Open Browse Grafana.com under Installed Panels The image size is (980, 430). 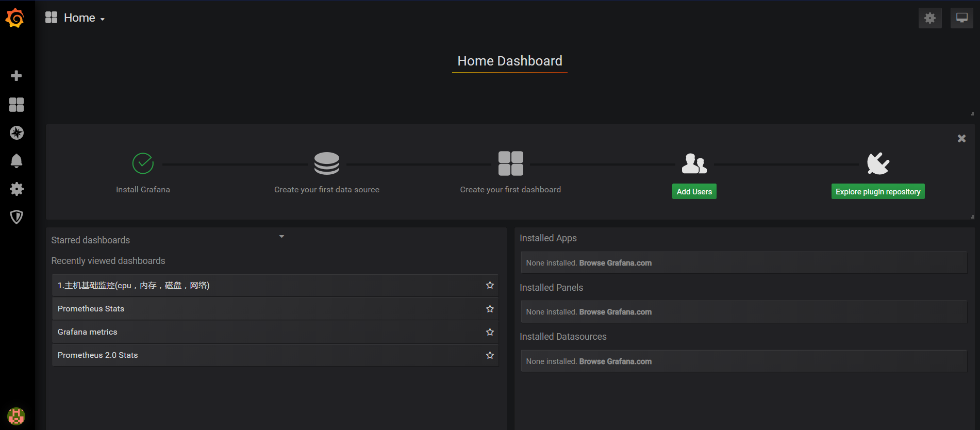click(x=615, y=312)
